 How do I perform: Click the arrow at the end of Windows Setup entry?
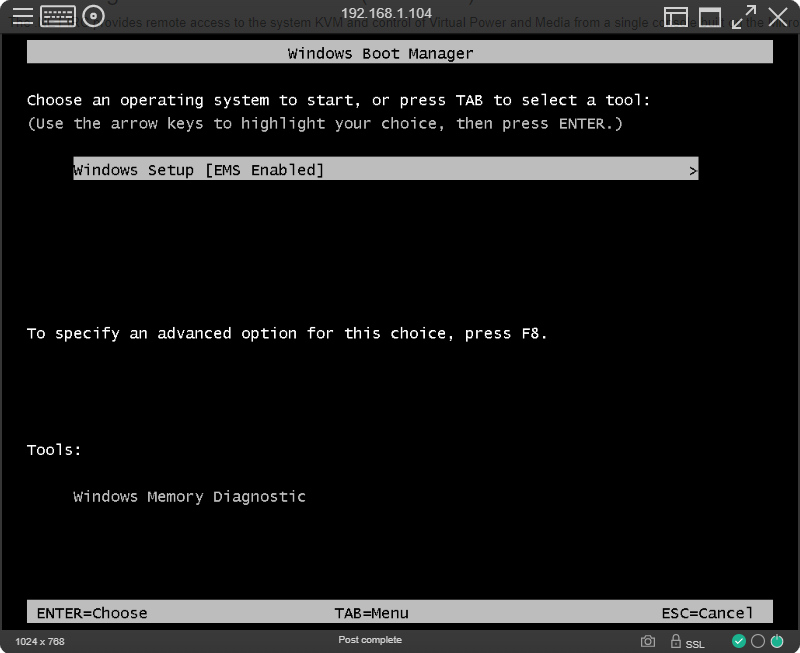point(692,171)
